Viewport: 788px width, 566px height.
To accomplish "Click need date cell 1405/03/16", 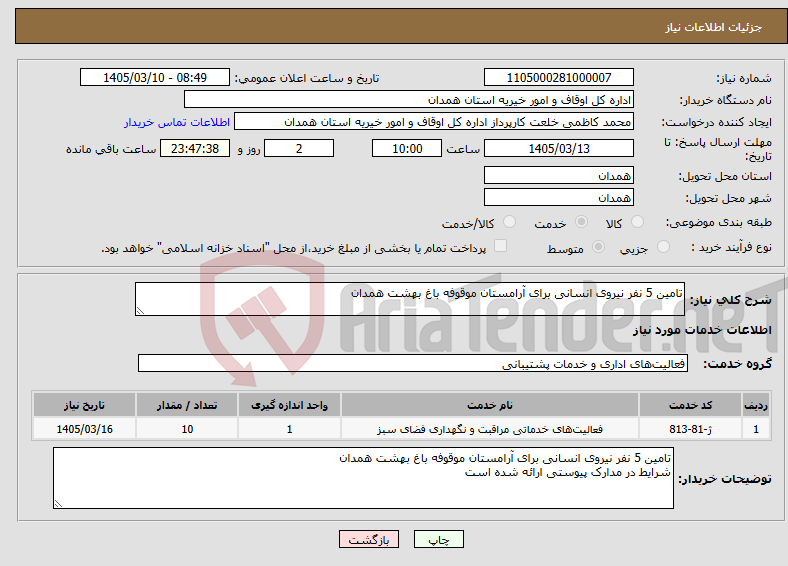I will point(84,429).
